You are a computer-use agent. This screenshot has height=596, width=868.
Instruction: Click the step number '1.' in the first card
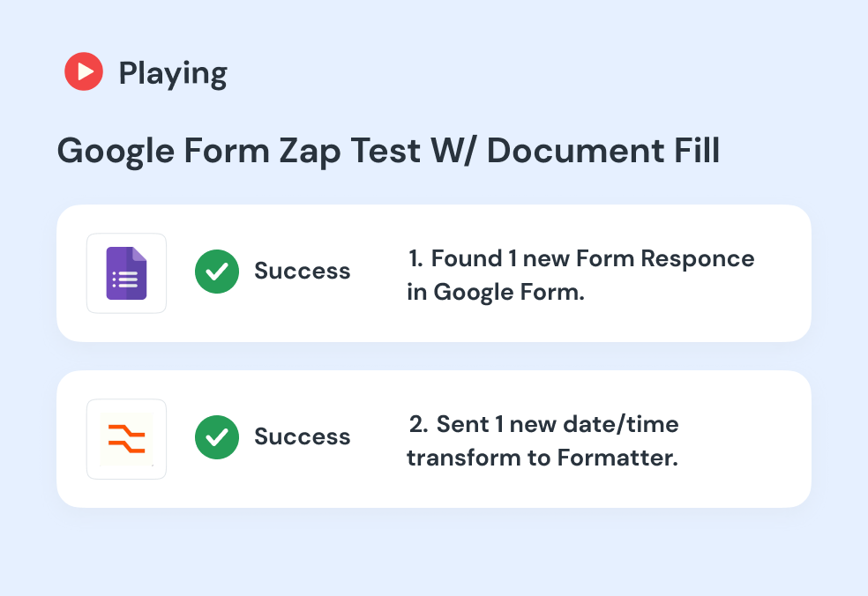click(x=415, y=258)
